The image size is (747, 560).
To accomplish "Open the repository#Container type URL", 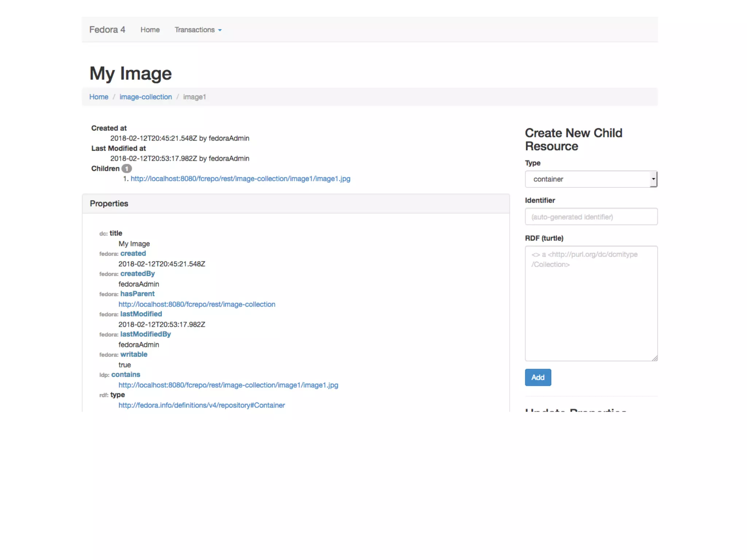I will (201, 405).
